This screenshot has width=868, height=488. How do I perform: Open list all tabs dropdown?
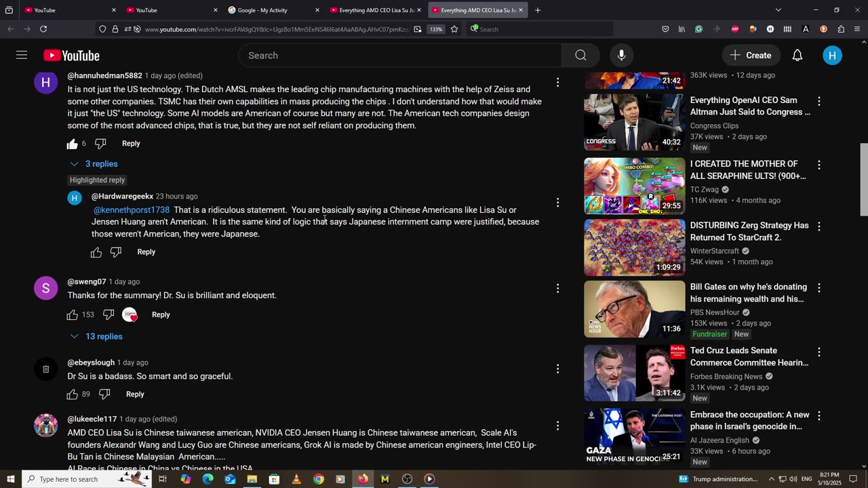click(778, 10)
